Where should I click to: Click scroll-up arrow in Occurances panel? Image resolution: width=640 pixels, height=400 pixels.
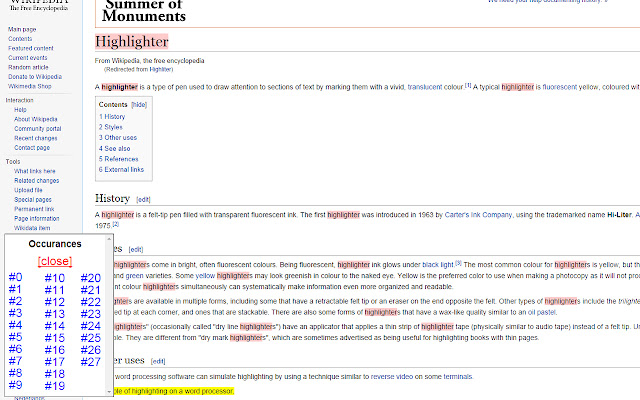[109, 239]
